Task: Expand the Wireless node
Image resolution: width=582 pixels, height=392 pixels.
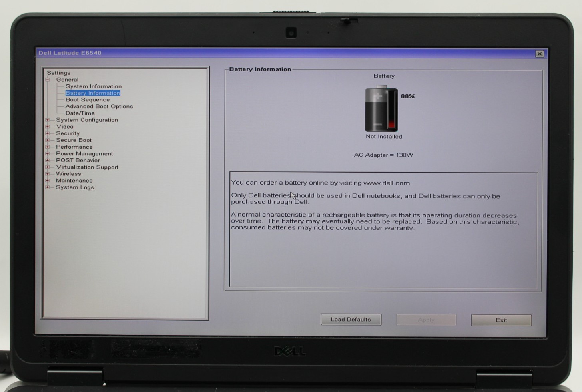Action: pyautogui.click(x=48, y=174)
